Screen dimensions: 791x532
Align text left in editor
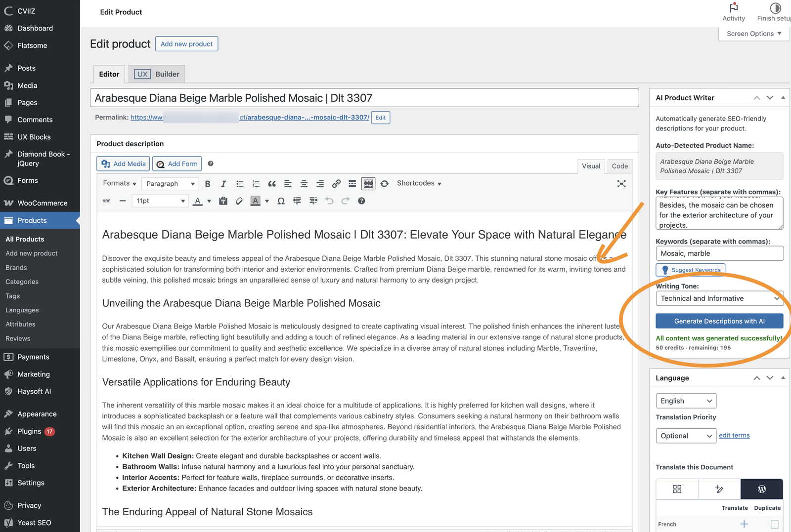click(288, 184)
